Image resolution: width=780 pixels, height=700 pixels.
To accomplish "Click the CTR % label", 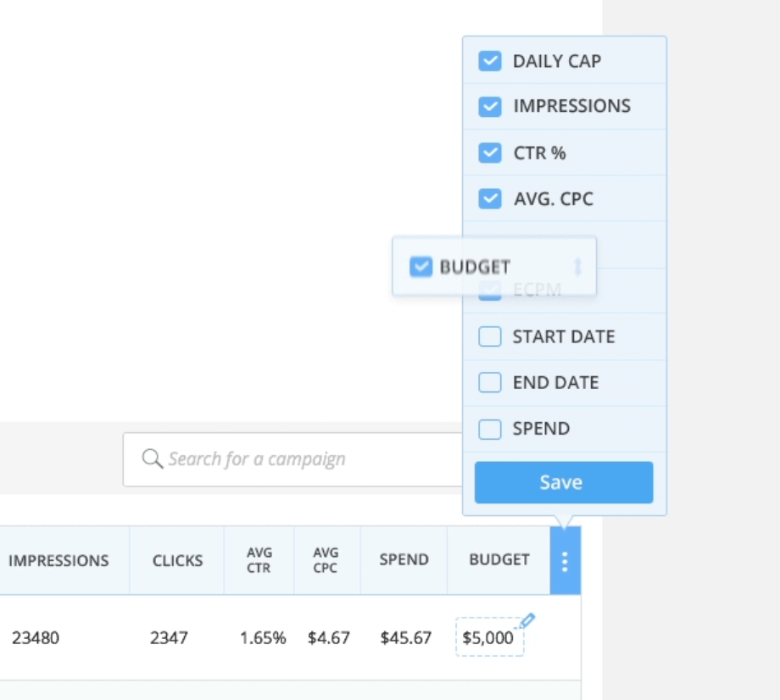I will (x=539, y=153).
